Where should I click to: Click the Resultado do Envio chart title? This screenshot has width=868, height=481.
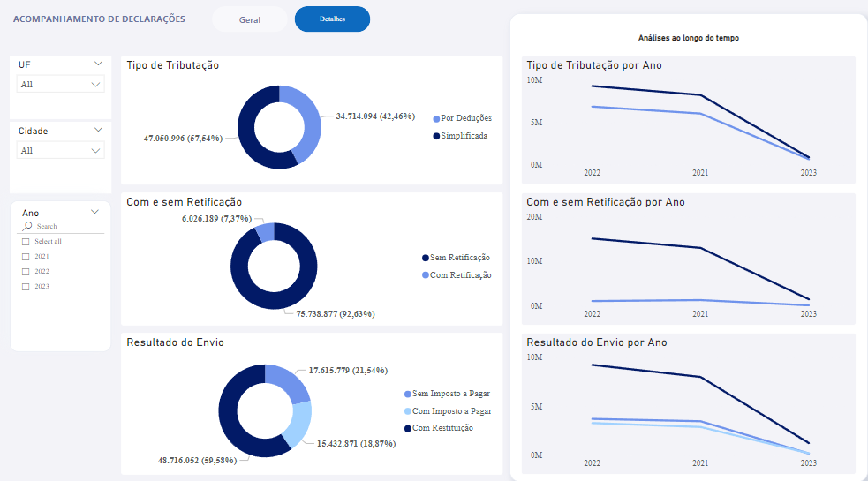(x=176, y=342)
